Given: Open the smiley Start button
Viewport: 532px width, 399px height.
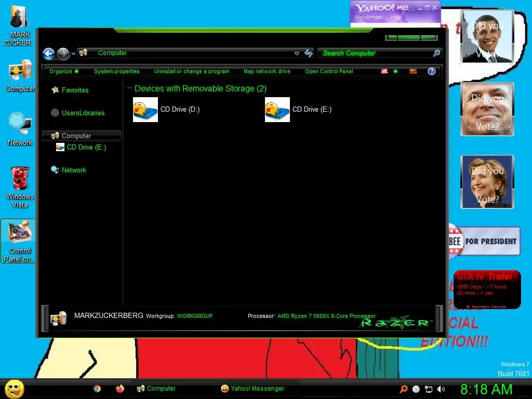Looking at the screenshot, I should (x=14, y=389).
